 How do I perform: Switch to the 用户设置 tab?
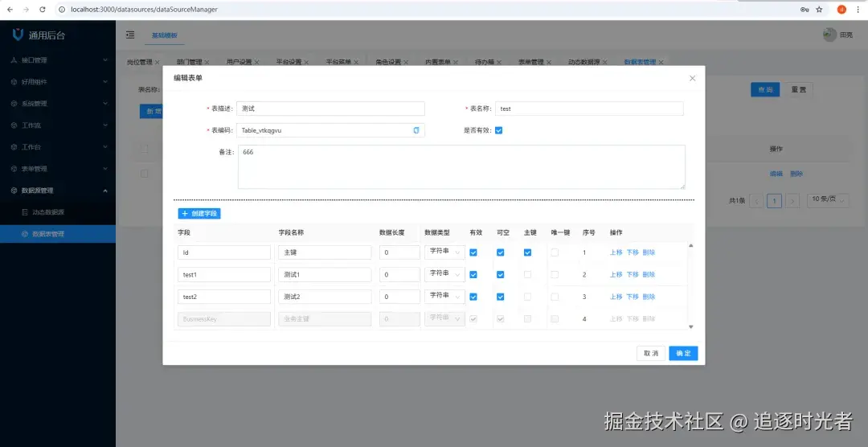click(240, 62)
